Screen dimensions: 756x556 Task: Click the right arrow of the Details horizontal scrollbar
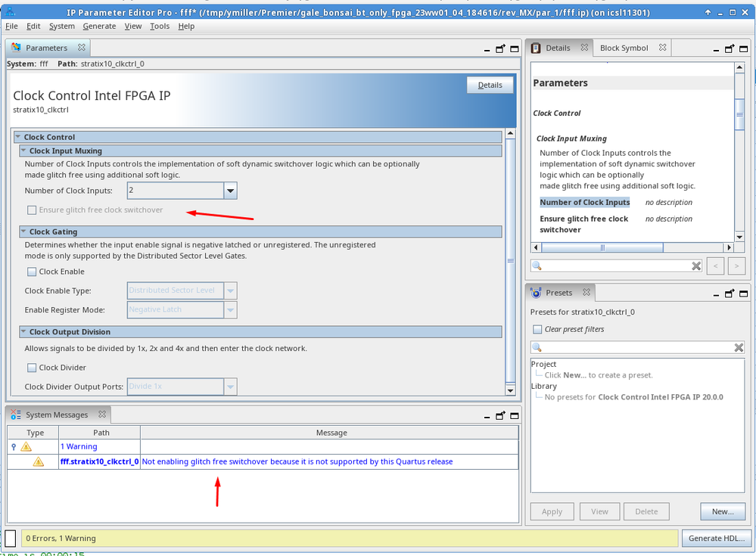pos(729,247)
